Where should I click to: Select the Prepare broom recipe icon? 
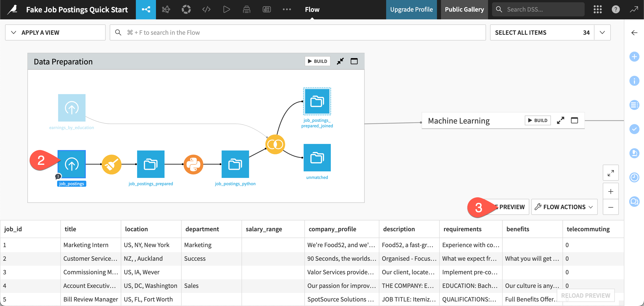click(x=111, y=164)
